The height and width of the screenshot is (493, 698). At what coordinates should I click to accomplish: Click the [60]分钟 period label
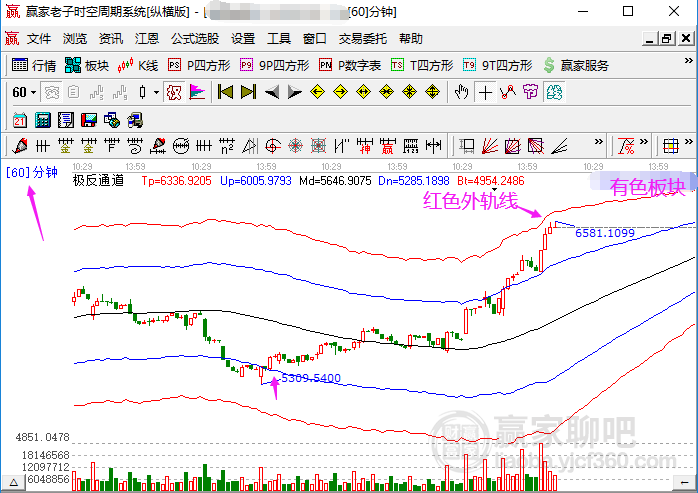pyautogui.click(x=32, y=172)
